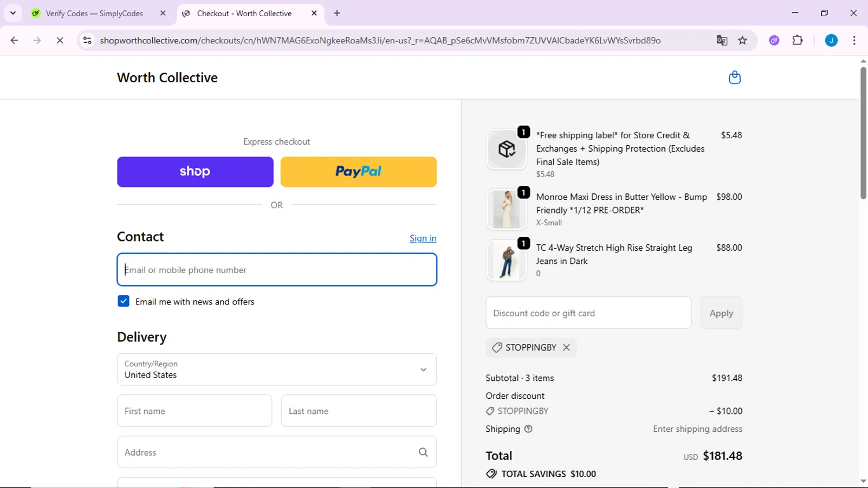Click the TC Stretch Jeans thumbnail
Screen dimensions: 868x488
coord(506,260)
